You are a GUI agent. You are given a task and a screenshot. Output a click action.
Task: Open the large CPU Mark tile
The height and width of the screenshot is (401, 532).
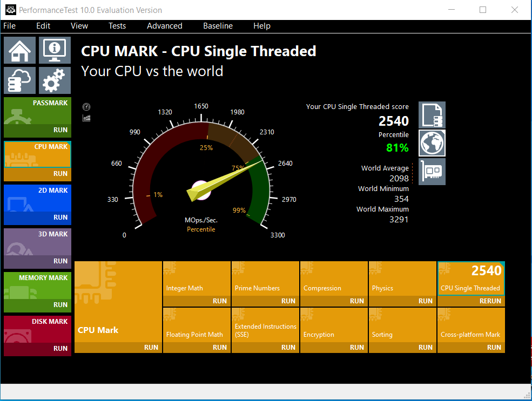click(118, 302)
